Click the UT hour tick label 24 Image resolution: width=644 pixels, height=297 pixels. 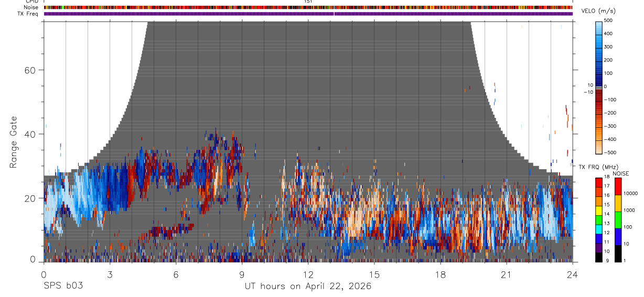coord(572,274)
